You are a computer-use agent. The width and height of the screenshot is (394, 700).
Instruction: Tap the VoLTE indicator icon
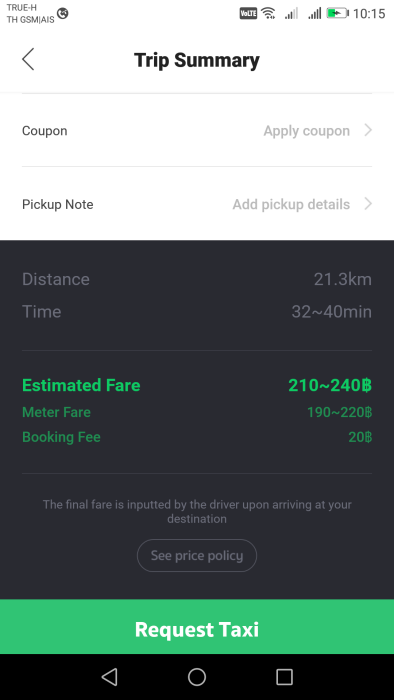[x=249, y=13]
